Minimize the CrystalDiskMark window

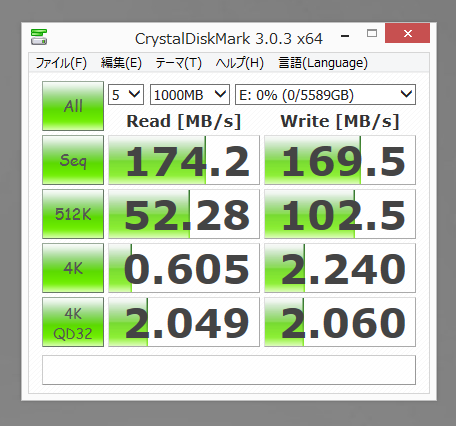[345, 36]
